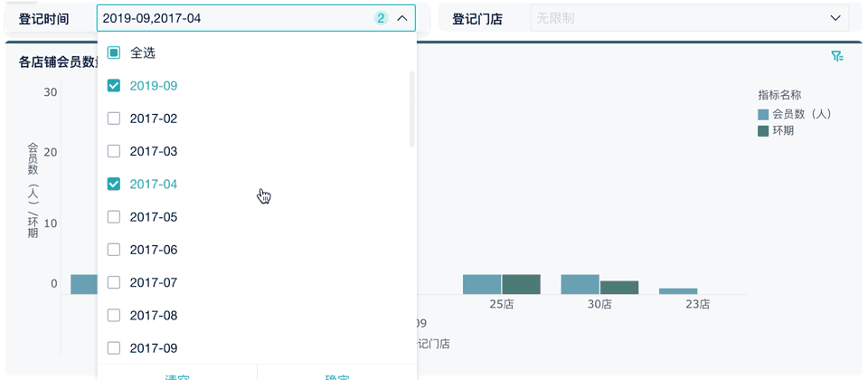Select the 2017-07 entry in list
Viewport: 868px width, 380px height.
(x=114, y=283)
